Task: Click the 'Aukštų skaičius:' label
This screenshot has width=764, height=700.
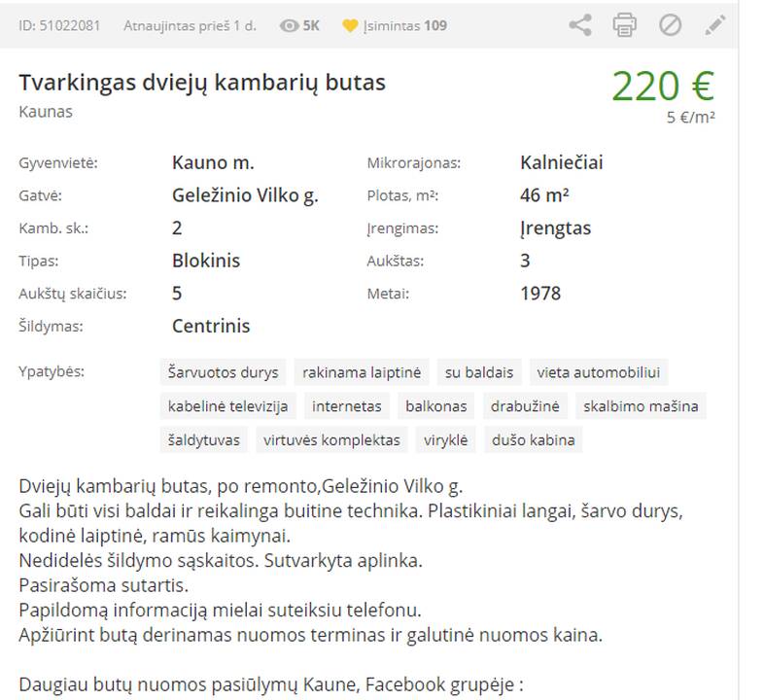Action: 73,294
